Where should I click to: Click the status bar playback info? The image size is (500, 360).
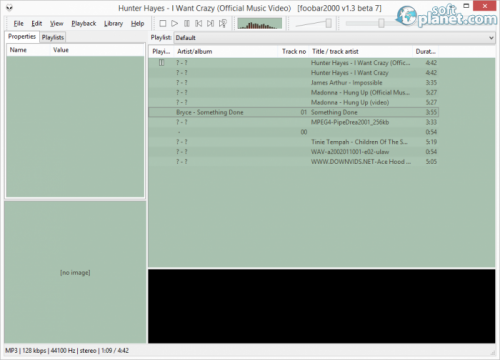point(67,351)
